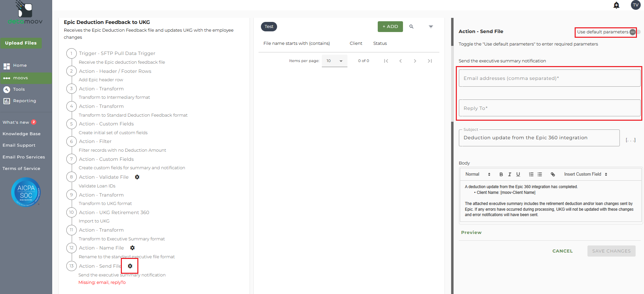Viewport: 644px width, 294px height.
Task: Click the CANCEL button
Action: pos(563,251)
